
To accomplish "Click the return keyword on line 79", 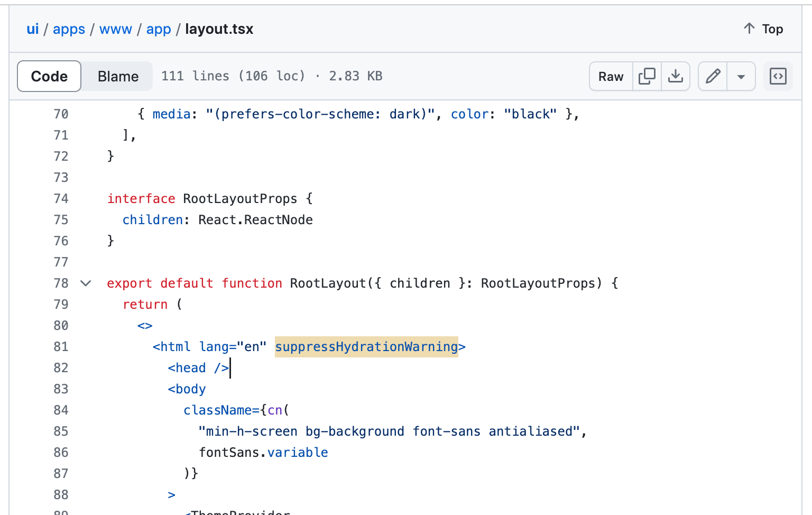I will pyautogui.click(x=145, y=305).
